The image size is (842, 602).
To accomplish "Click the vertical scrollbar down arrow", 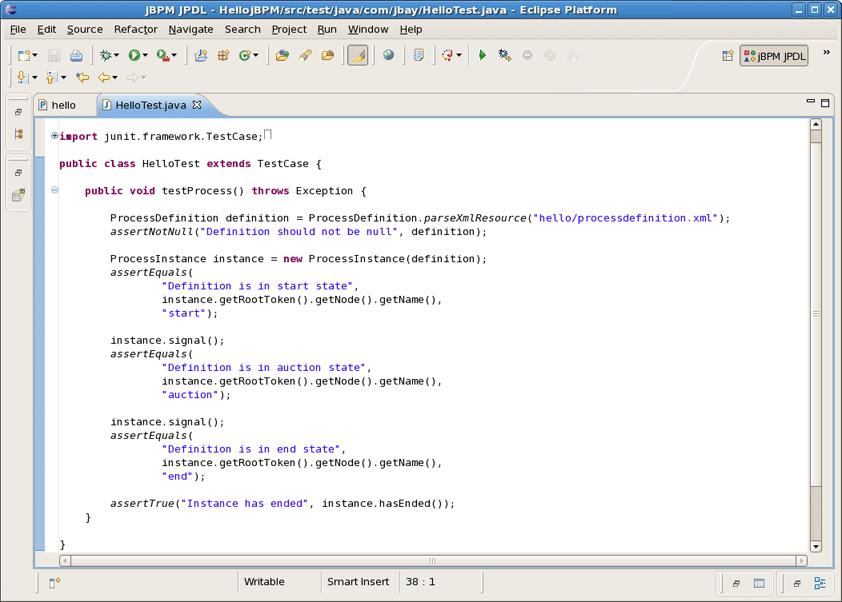I will pyautogui.click(x=815, y=546).
